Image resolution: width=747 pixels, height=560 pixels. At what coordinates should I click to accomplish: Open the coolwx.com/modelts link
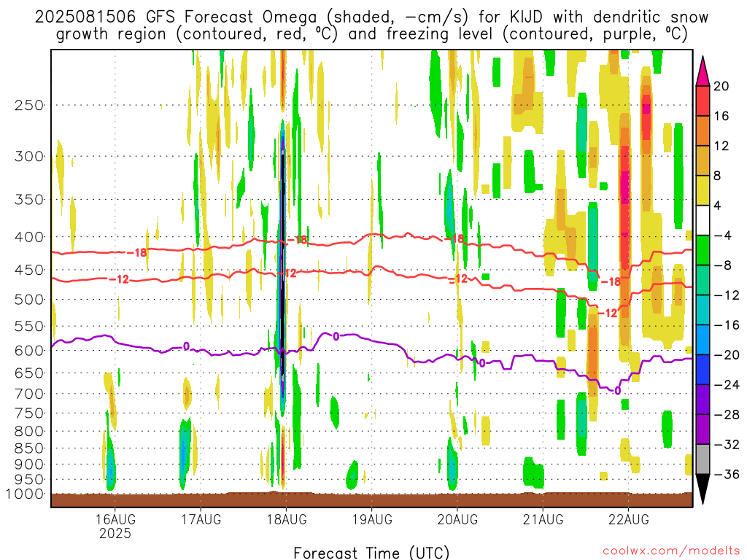[671, 551]
